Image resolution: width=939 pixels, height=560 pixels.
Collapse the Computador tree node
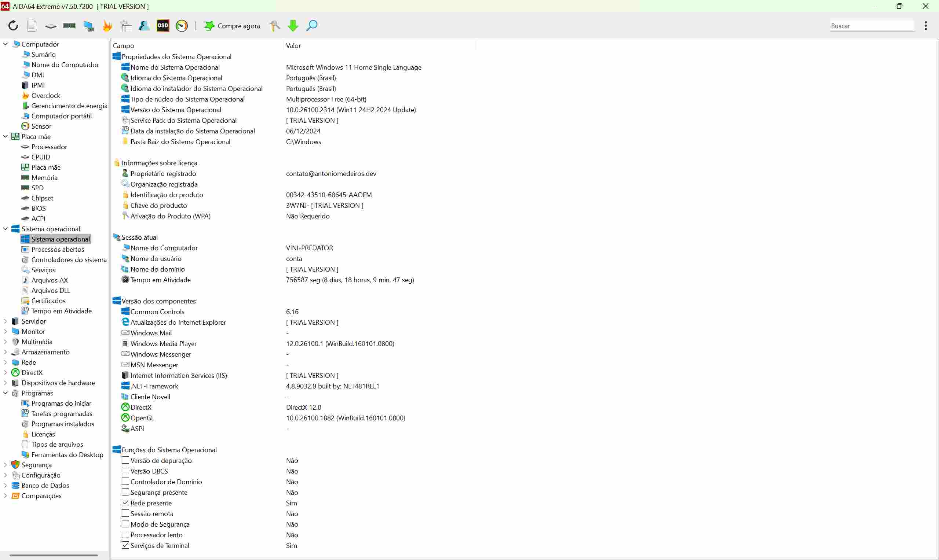(x=5, y=44)
